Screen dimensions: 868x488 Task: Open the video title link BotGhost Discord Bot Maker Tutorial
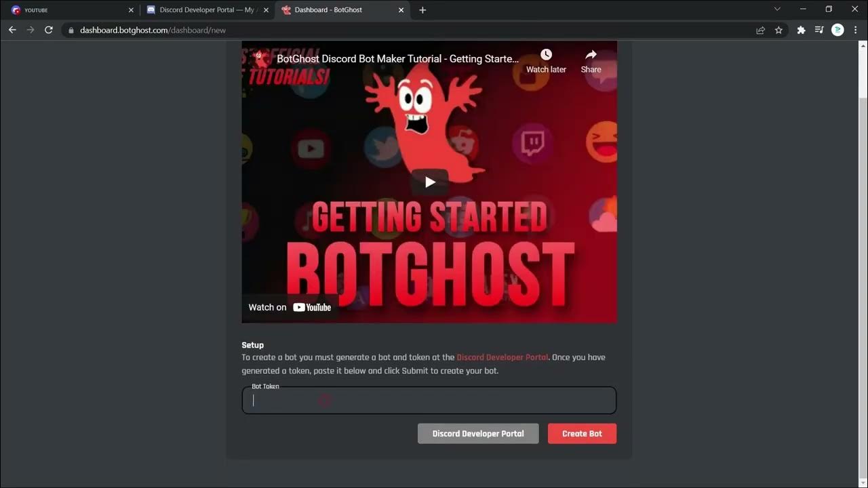[x=397, y=59]
